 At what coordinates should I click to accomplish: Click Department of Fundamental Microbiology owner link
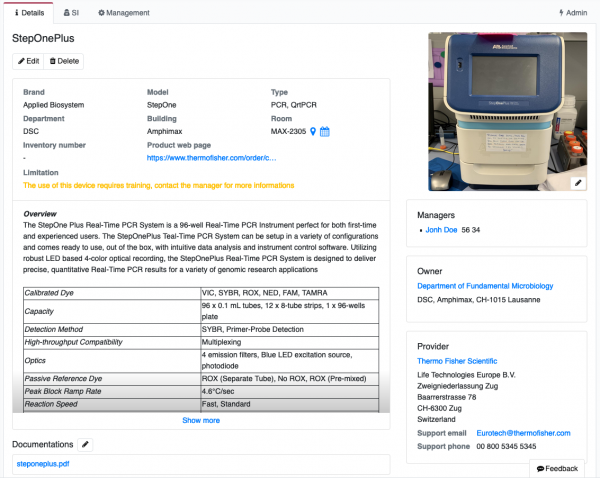click(485, 286)
